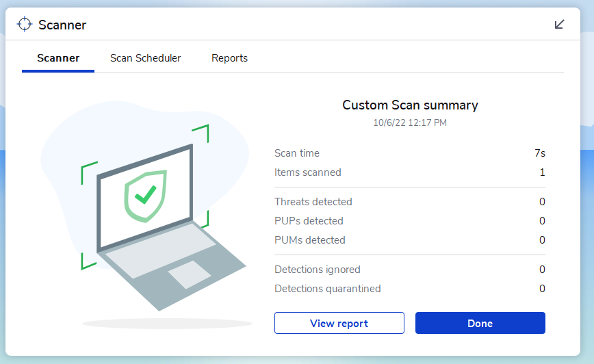This screenshot has width=594, height=364.
Task: Click the PUMs detected label
Action: [x=310, y=240]
